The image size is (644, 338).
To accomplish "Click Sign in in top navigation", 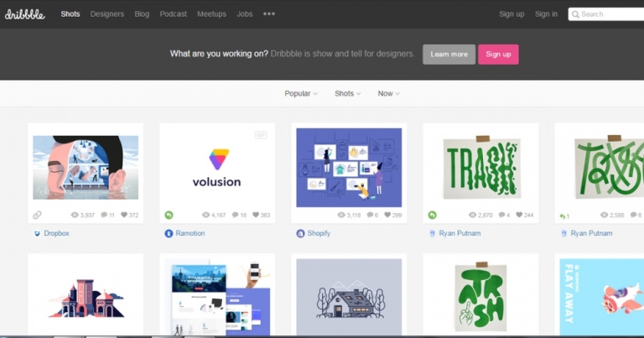I will tap(546, 14).
